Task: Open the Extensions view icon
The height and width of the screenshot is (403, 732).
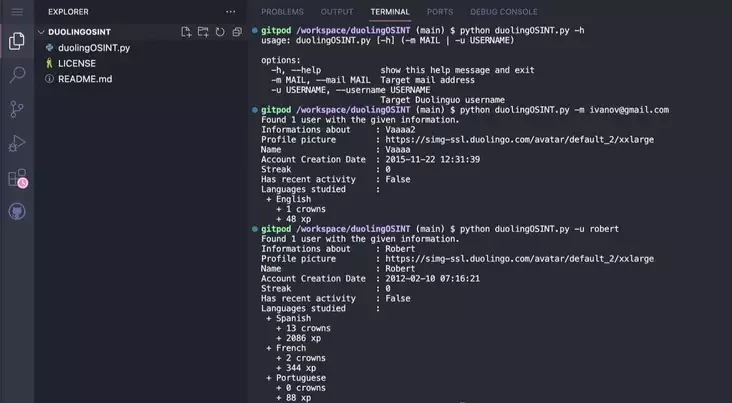Action: point(18,178)
